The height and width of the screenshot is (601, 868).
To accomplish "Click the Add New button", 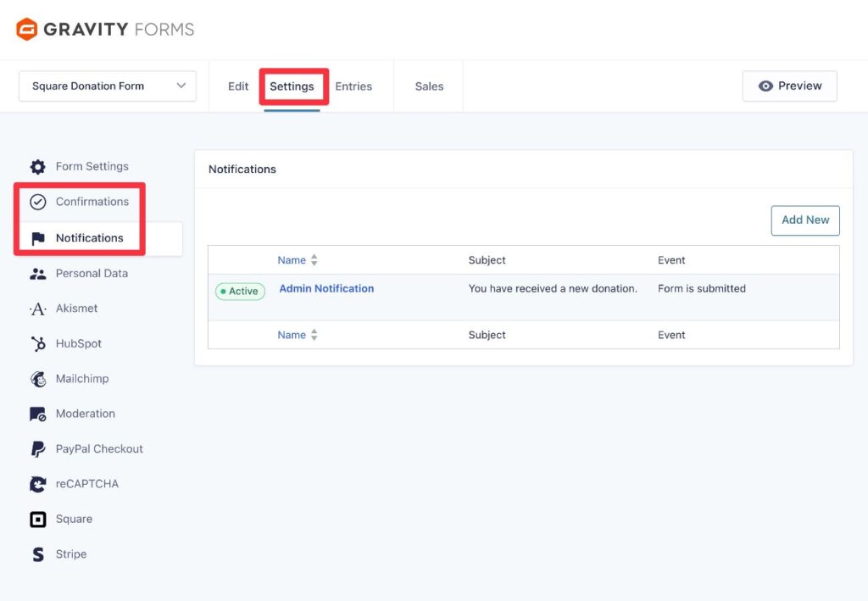I will point(805,220).
